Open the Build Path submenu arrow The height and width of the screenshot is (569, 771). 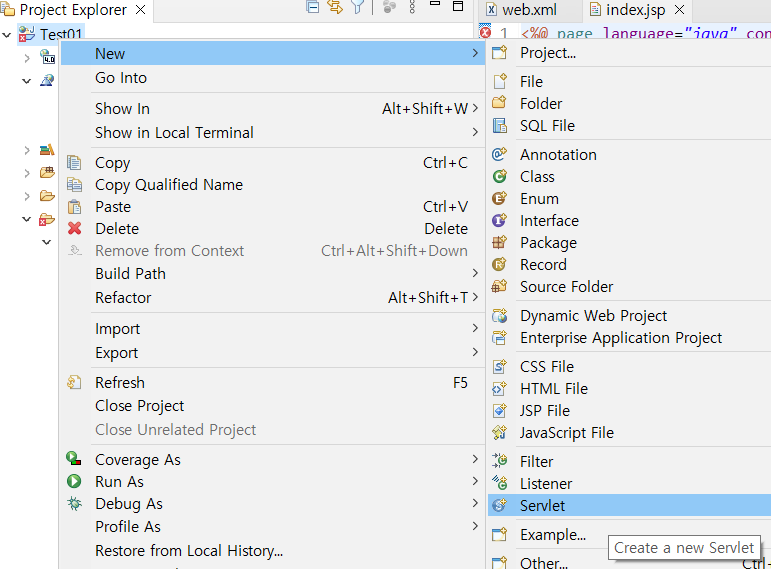point(474,273)
